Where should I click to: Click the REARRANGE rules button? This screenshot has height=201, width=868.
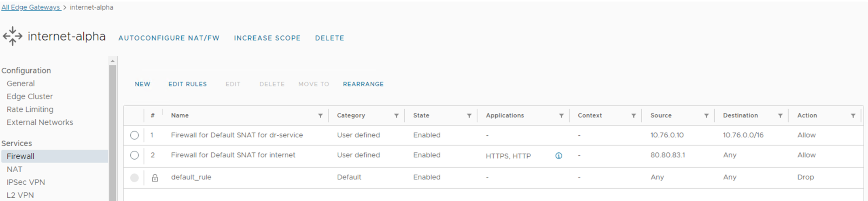pyautogui.click(x=363, y=84)
